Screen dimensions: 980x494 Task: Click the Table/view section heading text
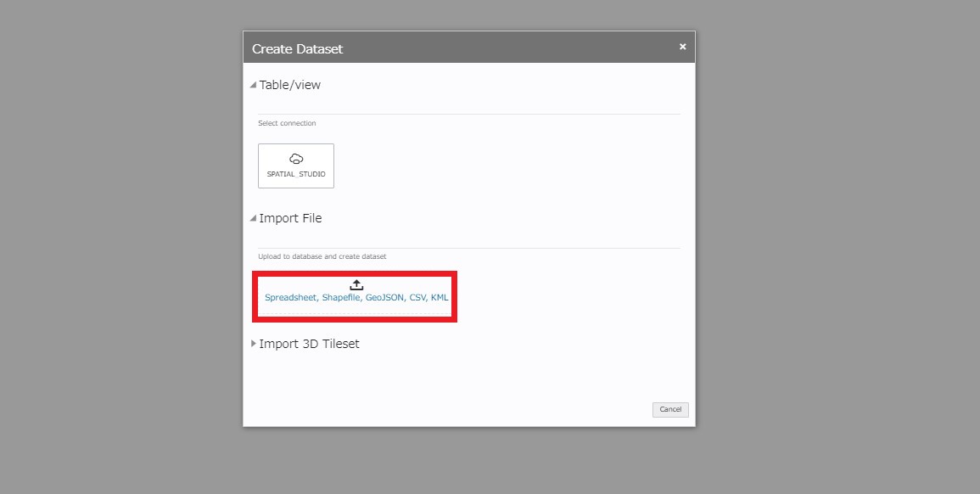tap(290, 85)
